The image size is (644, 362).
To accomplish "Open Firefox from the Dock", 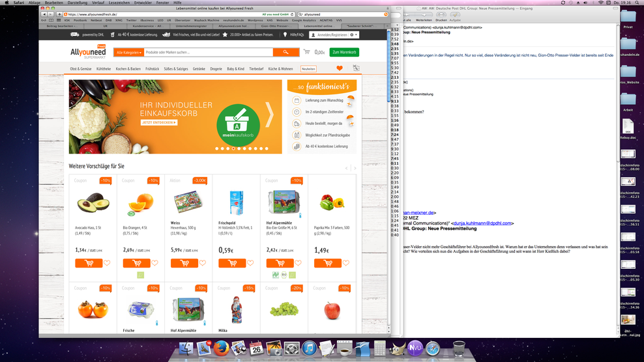I will tap(221, 348).
